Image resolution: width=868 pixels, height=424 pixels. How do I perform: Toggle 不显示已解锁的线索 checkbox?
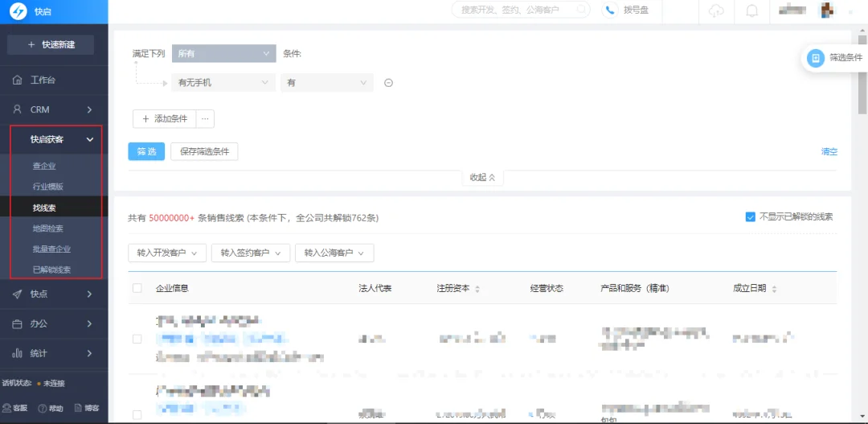pyautogui.click(x=751, y=217)
